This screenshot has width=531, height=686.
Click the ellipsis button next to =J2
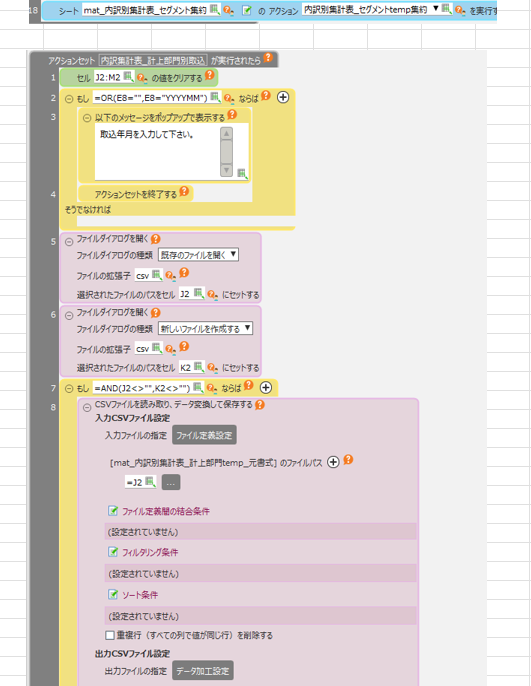171,483
